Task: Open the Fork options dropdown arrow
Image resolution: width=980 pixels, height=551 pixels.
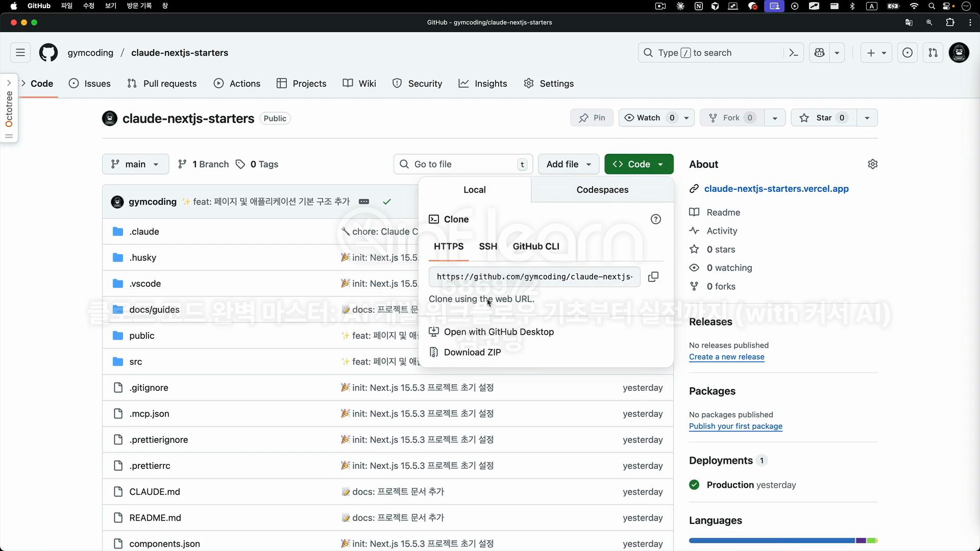Action: pyautogui.click(x=775, y=118)
